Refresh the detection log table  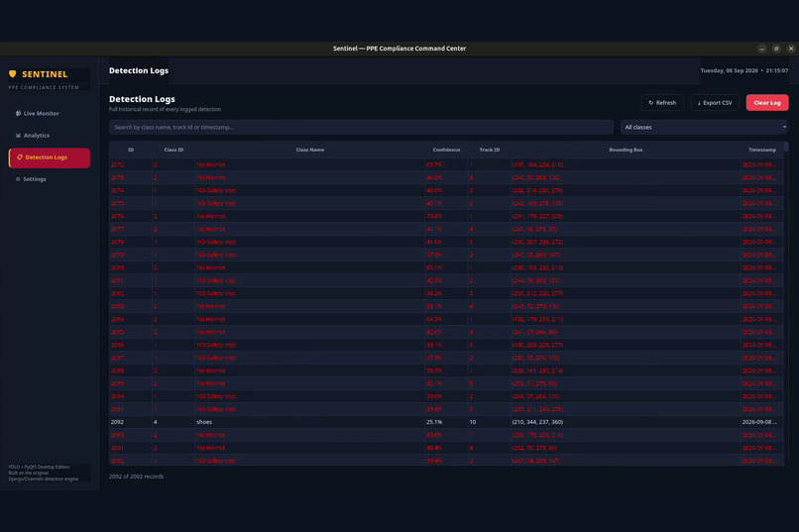[x=662, y=102]
